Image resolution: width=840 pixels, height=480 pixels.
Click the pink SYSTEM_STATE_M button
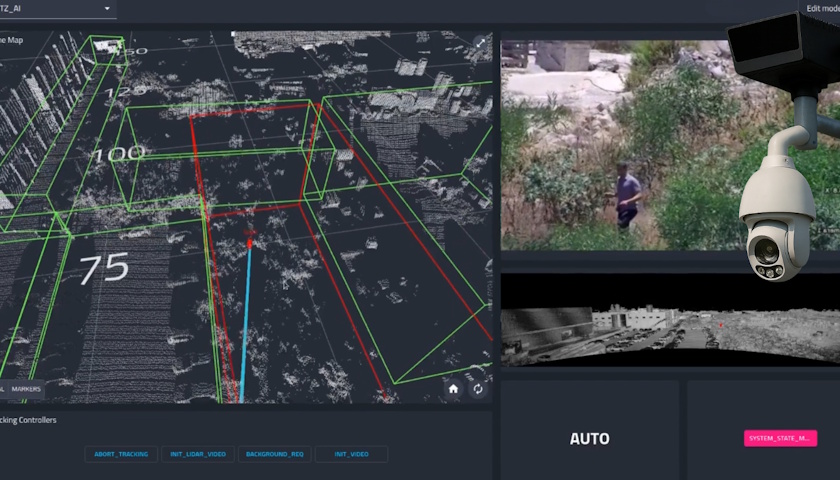(780, 438)
